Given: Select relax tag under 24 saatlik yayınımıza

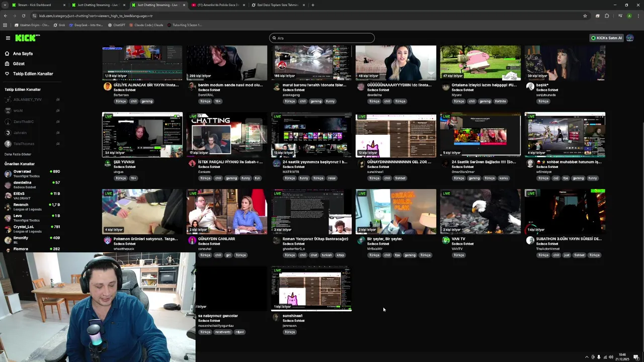Looking at the screenshot, I should point(332,178).
